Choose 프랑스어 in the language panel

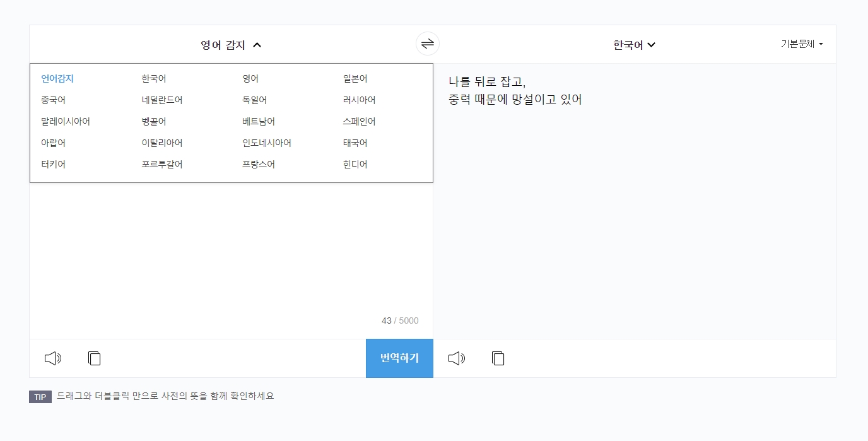coord(259,164)
